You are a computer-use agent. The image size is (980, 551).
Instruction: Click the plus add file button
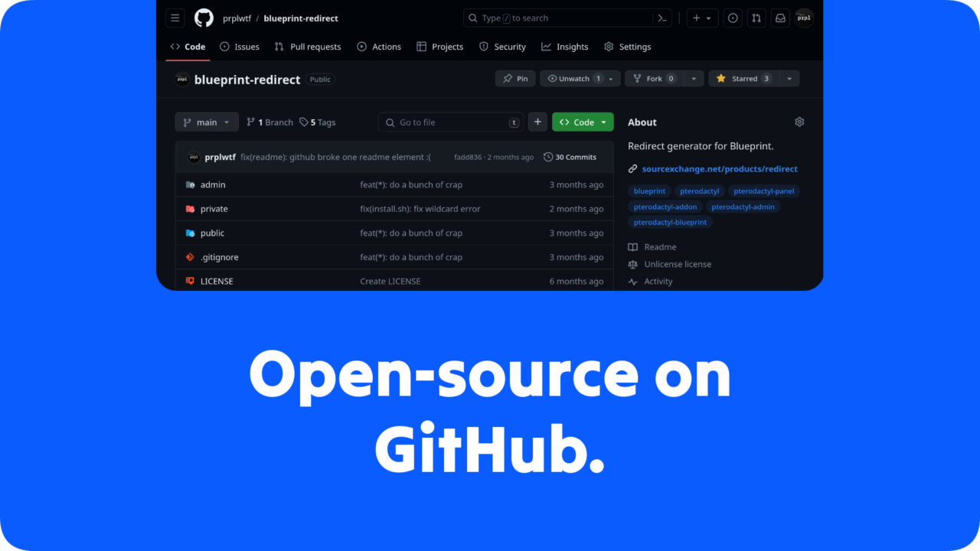[537, 122]
